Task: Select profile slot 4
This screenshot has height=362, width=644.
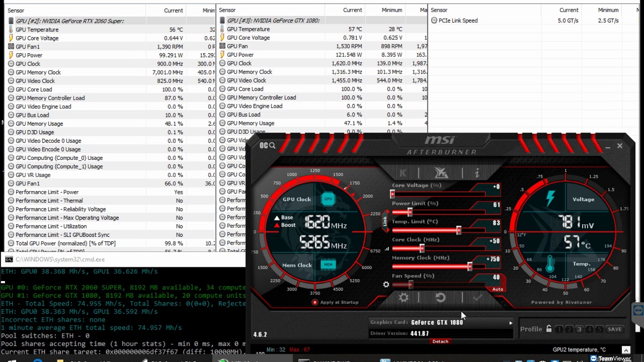Action: tap(589, 329)
